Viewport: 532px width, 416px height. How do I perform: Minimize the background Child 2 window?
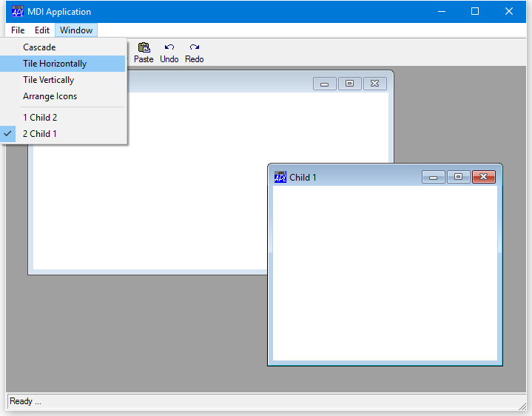point(325,84)
